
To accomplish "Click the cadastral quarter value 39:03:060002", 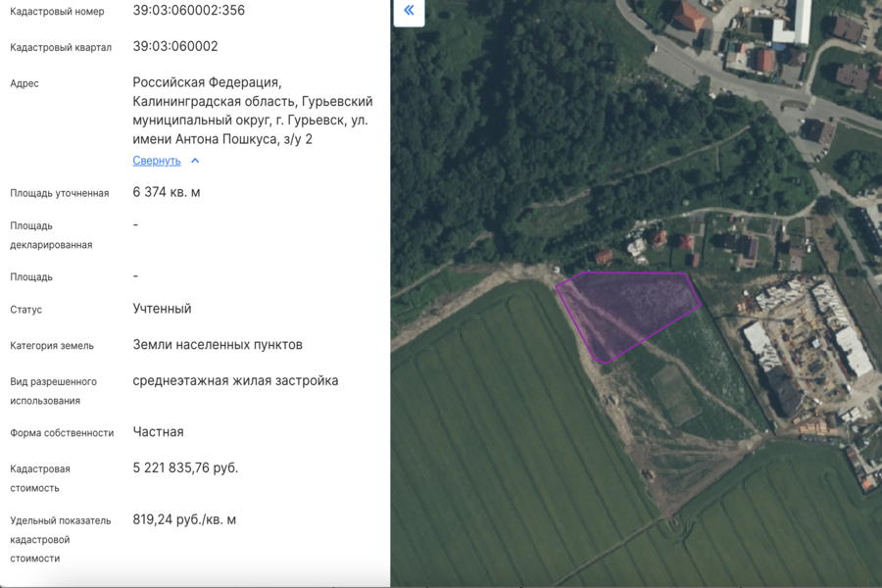I will (175, 46).
